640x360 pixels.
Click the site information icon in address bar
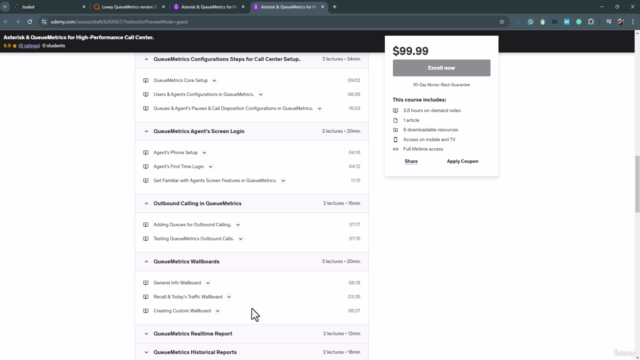(44, 22)
